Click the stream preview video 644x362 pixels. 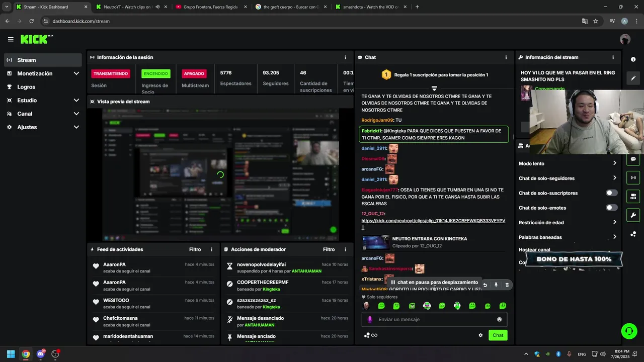[x=220, y=174]
